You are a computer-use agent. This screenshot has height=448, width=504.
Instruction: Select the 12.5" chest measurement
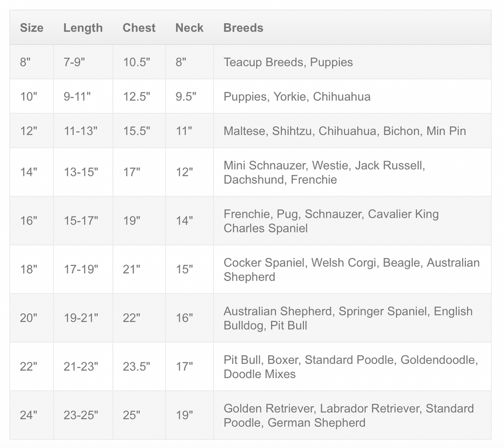click(137, 96)
